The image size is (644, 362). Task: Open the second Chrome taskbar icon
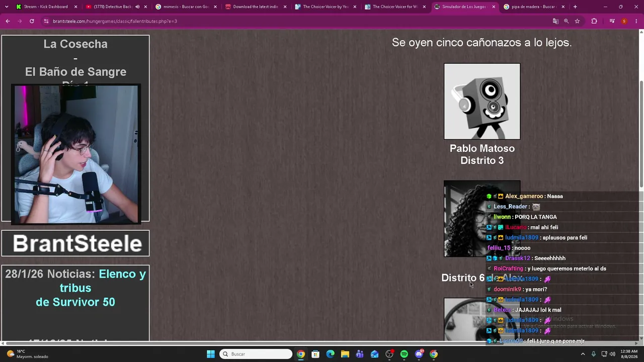click(434, 354)
